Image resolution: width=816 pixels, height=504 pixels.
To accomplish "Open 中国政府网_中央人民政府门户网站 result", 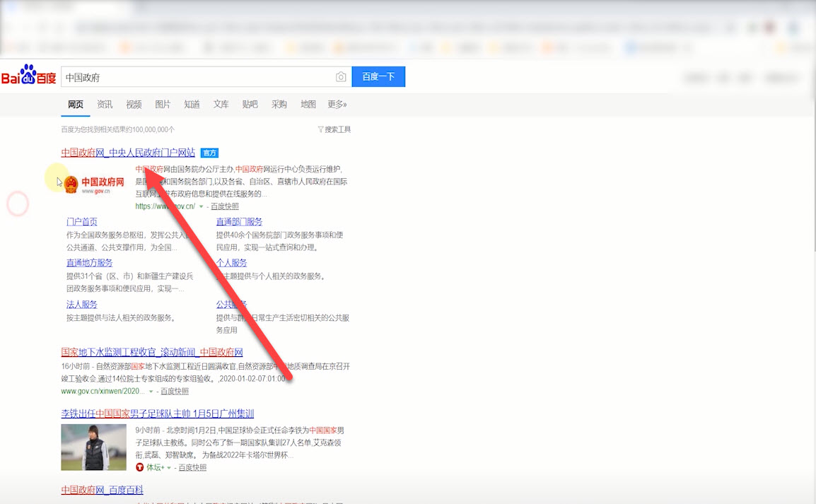I will pos(128,153).
